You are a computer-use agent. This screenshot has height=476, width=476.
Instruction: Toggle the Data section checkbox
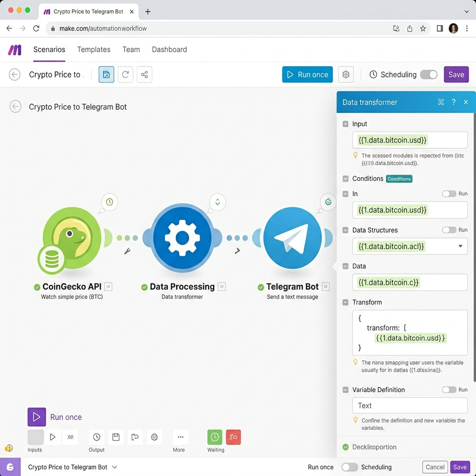point(345,266)
